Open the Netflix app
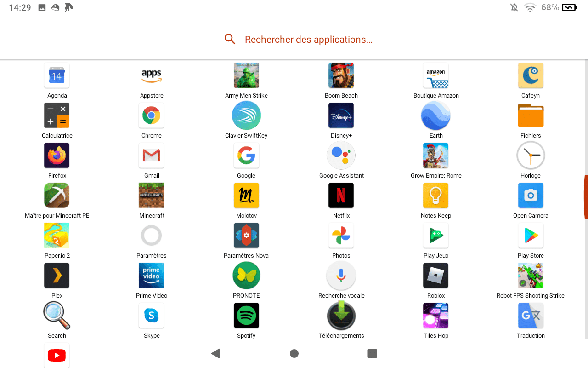588x368 pixels. point(341,195)
